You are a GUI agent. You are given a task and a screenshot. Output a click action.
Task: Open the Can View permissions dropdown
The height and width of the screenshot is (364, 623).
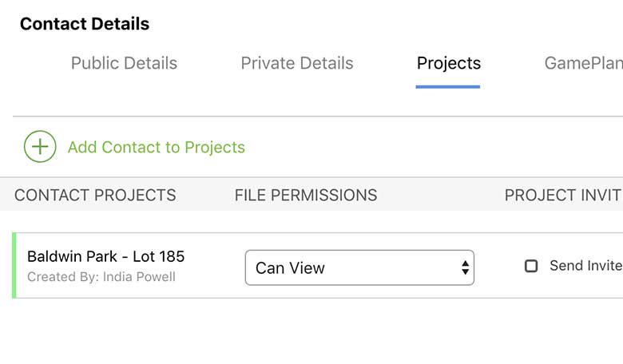tap(359, 267)
